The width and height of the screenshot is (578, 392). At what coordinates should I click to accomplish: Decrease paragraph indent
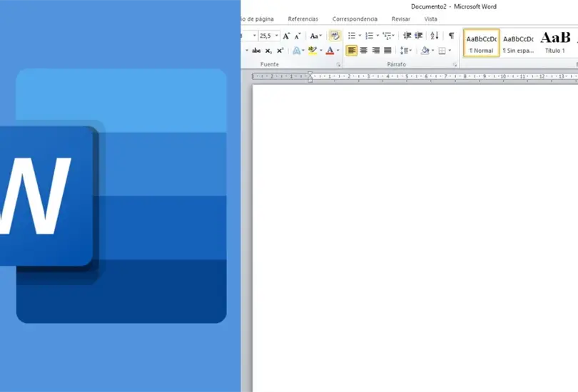[x=407, y=36]
